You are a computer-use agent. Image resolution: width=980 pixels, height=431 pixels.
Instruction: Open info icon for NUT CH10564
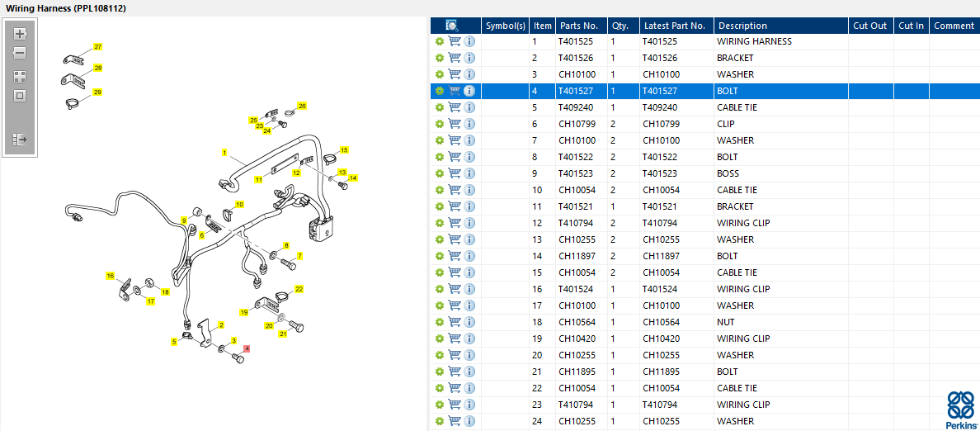tap(469, 322)
